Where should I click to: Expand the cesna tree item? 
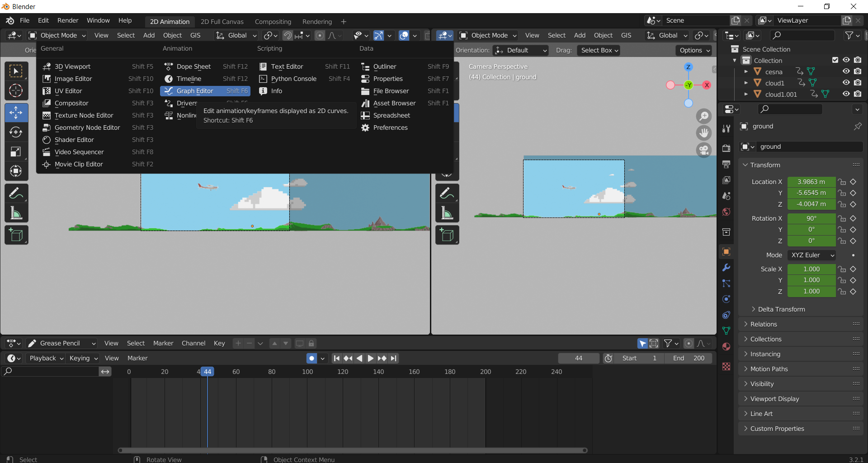[746, 71]
